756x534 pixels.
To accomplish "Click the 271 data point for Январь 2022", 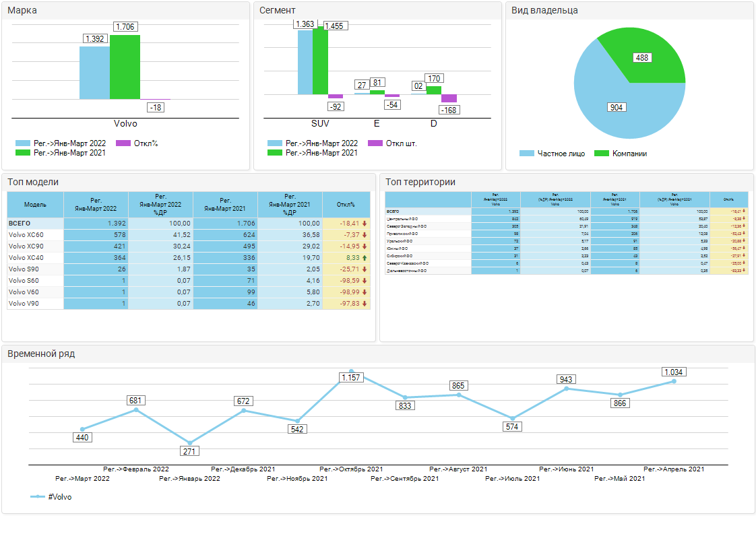I will point(189,443).
